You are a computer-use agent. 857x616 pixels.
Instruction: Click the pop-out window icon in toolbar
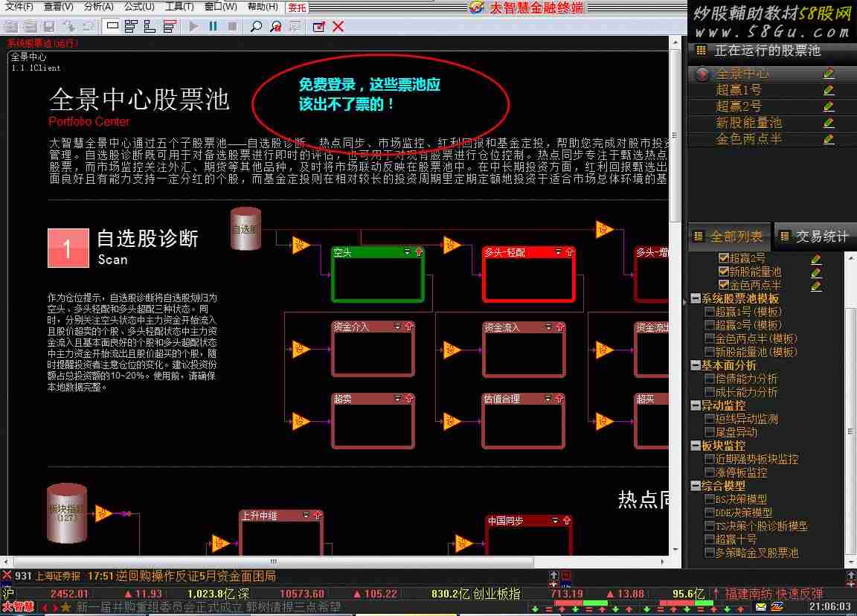(x=318, y=26)
